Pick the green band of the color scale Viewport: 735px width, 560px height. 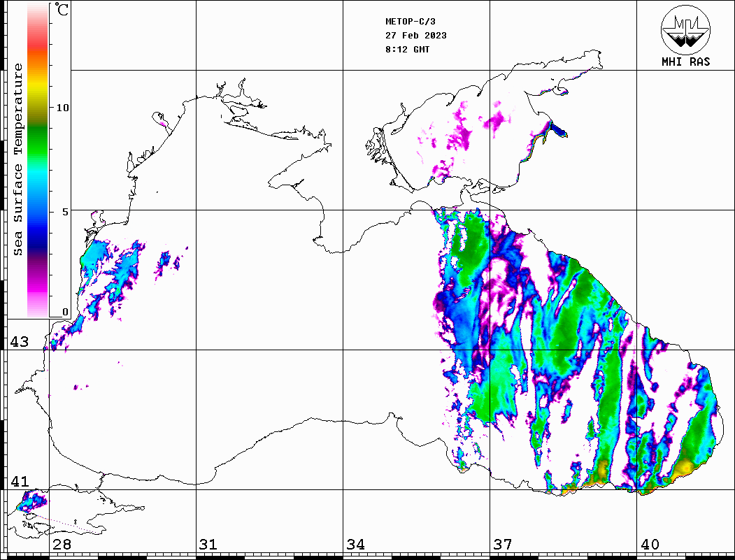(38, 141)
